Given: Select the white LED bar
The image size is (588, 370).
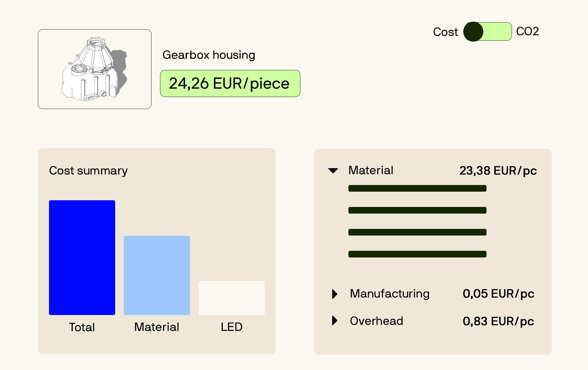Looking at the screenshot, I should tap(232, 298).
